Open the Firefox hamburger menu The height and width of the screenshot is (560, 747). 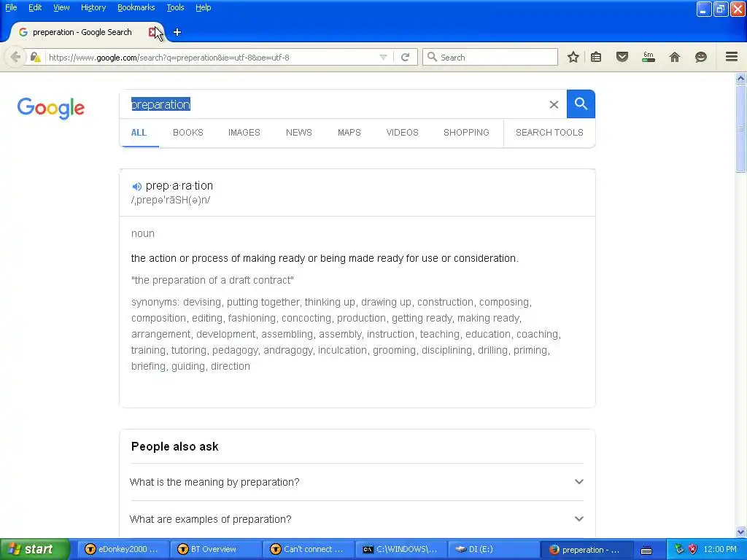tap(732, 57)
